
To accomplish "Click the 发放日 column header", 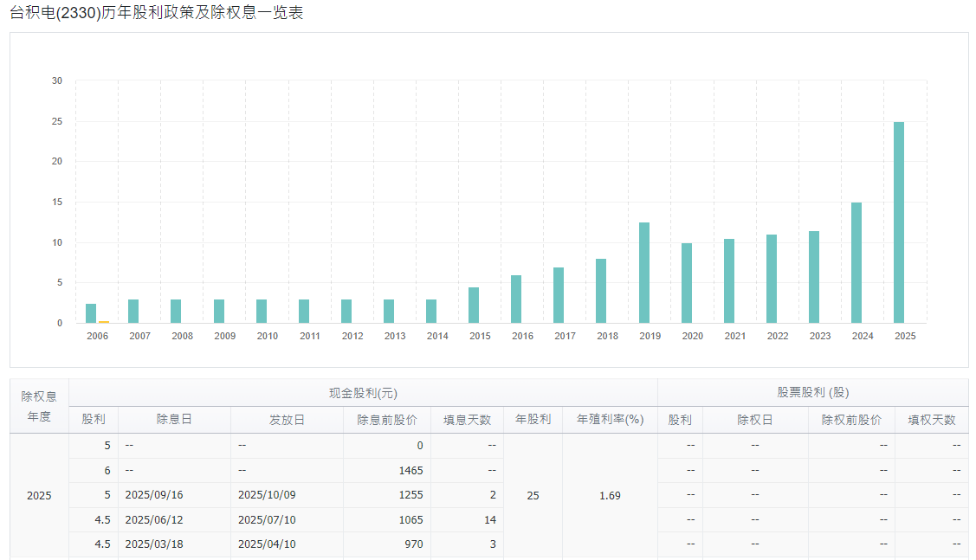I will pos(287,420).
